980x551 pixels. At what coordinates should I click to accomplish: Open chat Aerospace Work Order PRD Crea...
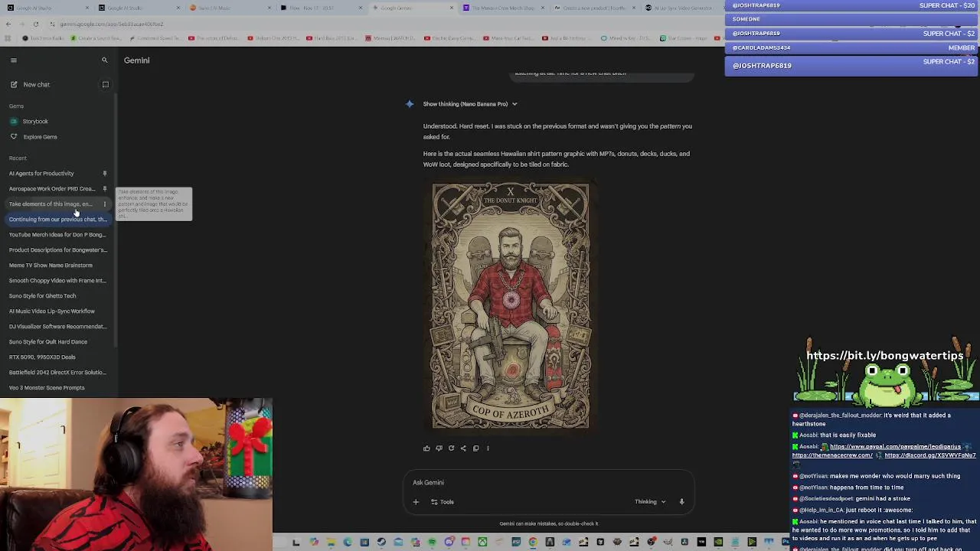click(x=52, y=188)
